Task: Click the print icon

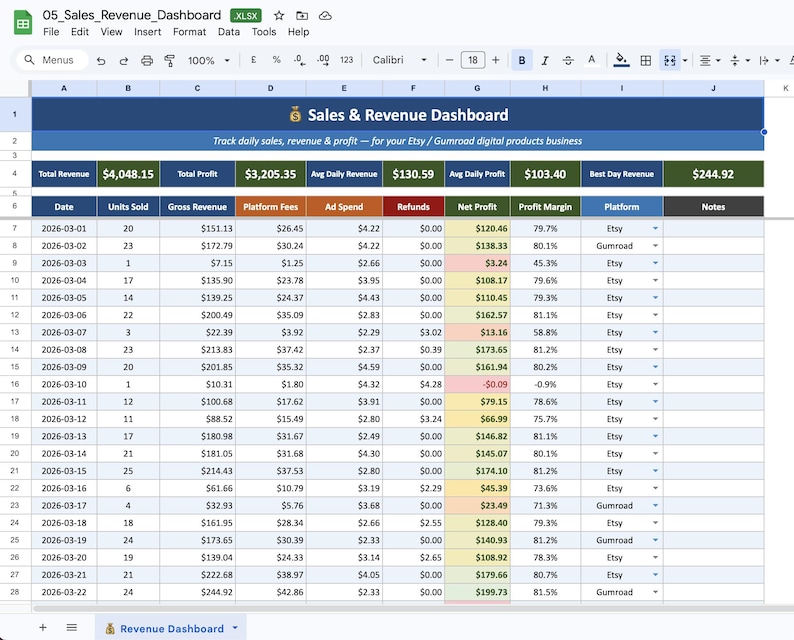Action: click(147, 61)
